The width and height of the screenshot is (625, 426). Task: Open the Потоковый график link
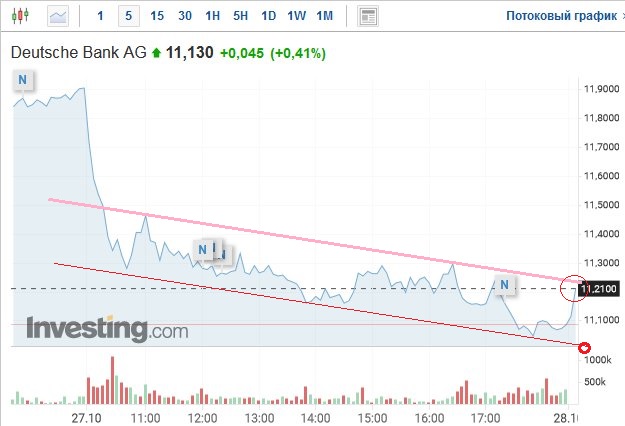click(x=562, y=16)
